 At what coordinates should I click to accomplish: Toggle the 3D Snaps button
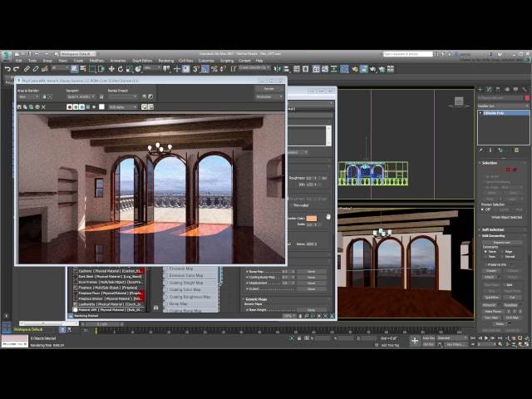point(196,69)
